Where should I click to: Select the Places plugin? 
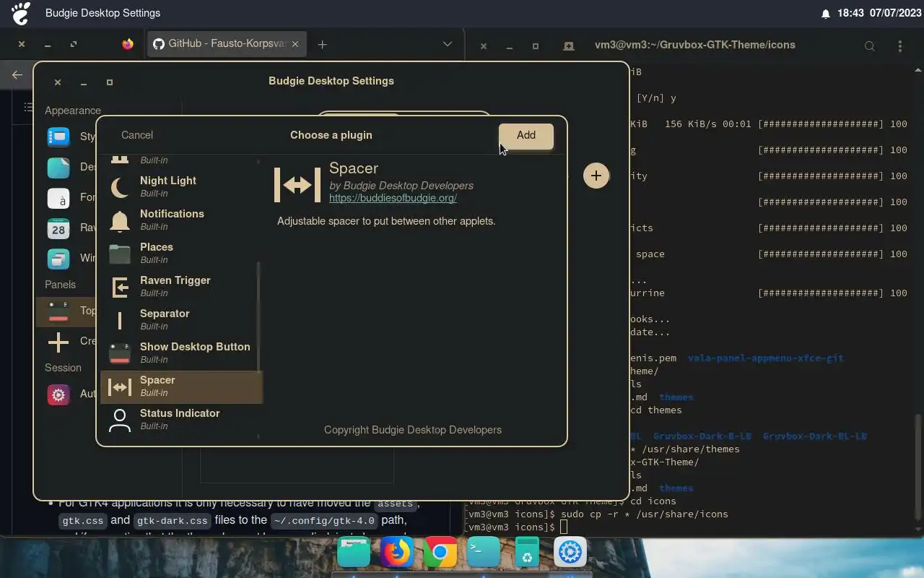(x=181, y=254)
